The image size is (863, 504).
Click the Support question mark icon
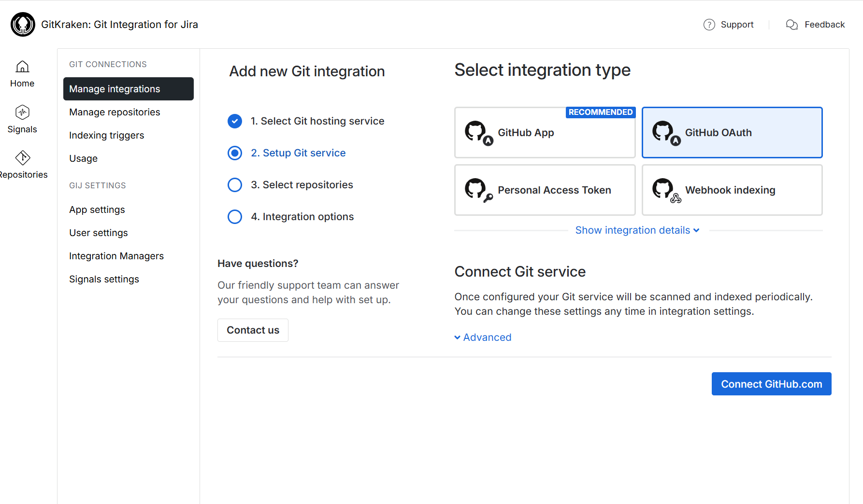(709, 25)
